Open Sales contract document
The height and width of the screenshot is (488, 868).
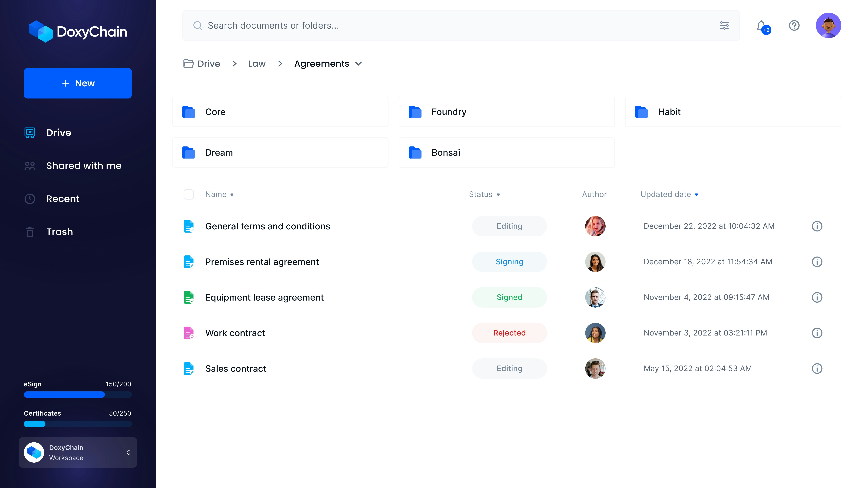pos(236,368)
